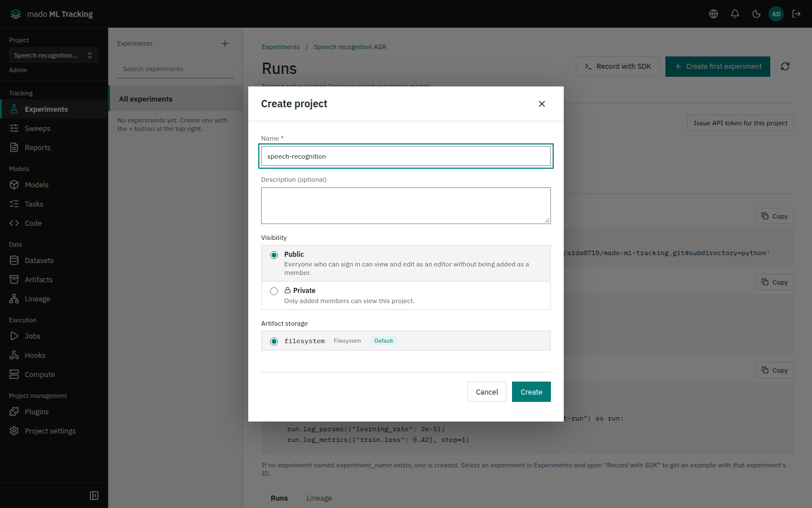Click the Compute sidebar icon

(14, 374)
